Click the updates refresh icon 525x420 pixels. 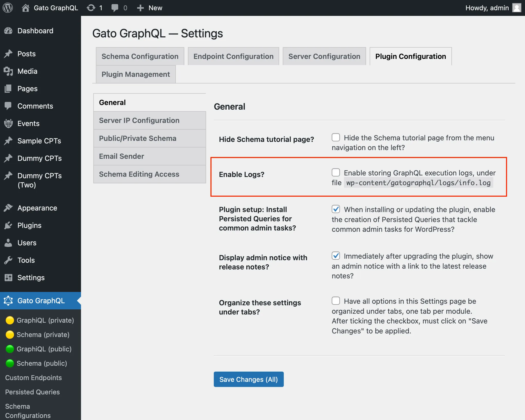pyautogui.click(x=91, y=8)
